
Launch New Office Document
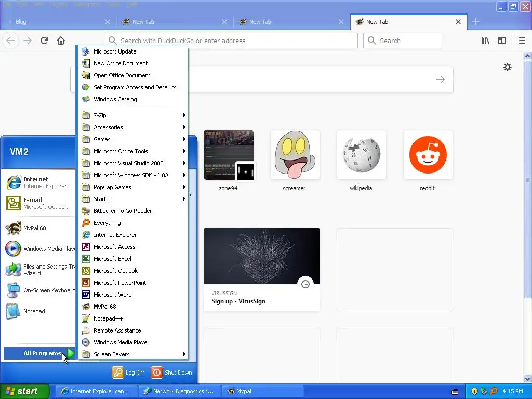[x=133, y=63]
